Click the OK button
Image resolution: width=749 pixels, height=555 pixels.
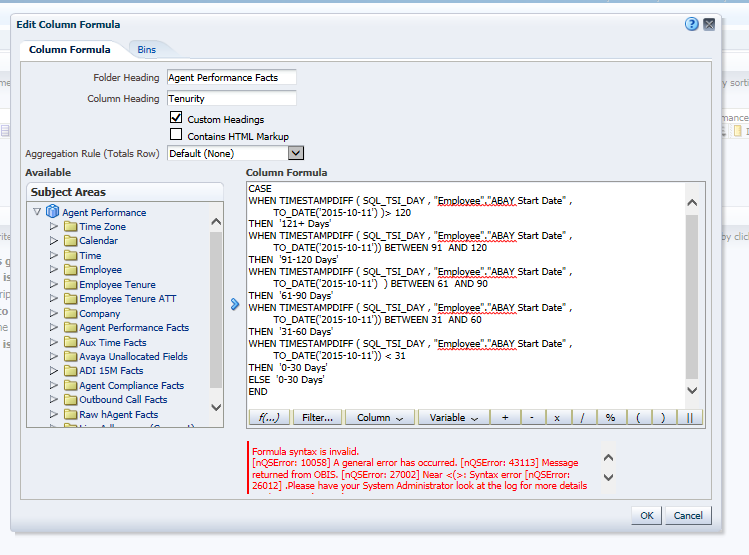click(x=646, y=516)
